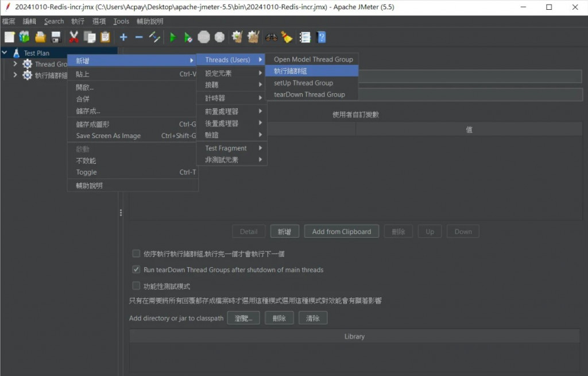The image size is (588, 376).
Task: Choose Open Model Thread Group
Action: 312,59
